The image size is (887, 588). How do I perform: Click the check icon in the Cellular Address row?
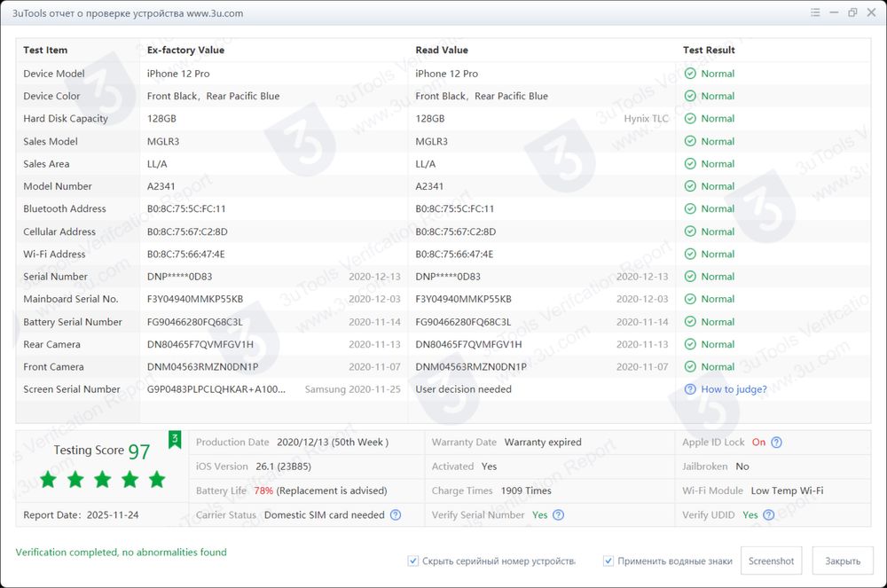[690, 231]
